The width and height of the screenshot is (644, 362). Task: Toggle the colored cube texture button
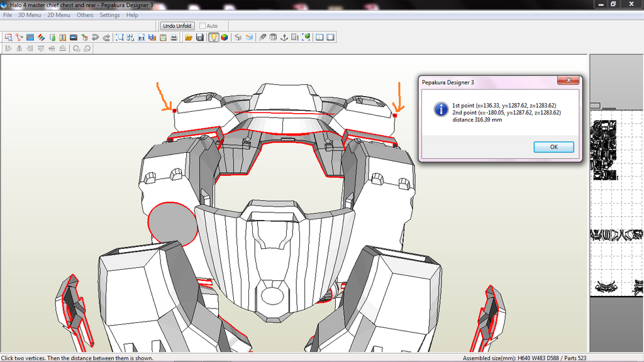[224, 38]
